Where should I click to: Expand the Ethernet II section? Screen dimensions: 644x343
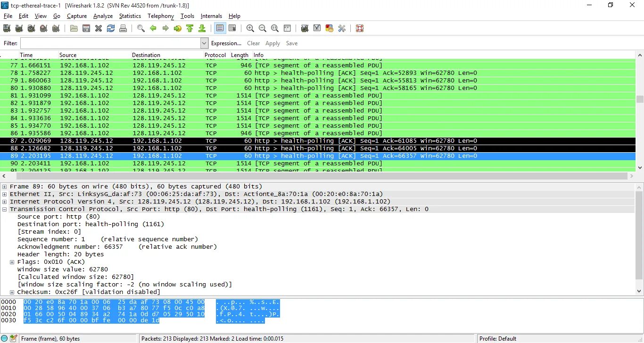tap(5, 194)
